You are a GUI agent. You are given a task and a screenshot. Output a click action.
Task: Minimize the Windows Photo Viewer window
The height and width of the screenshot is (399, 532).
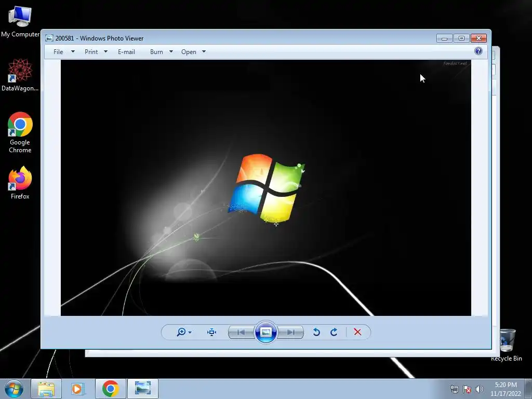(444, 38)
